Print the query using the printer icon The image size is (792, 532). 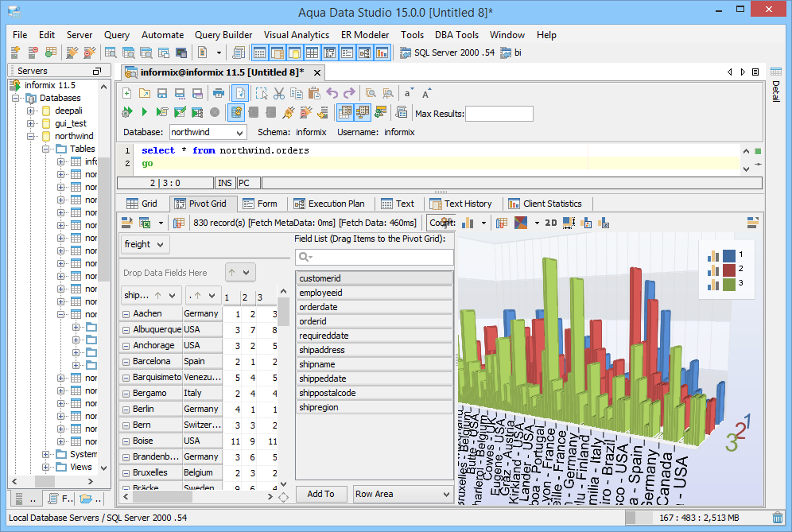[x=218, y=94]
